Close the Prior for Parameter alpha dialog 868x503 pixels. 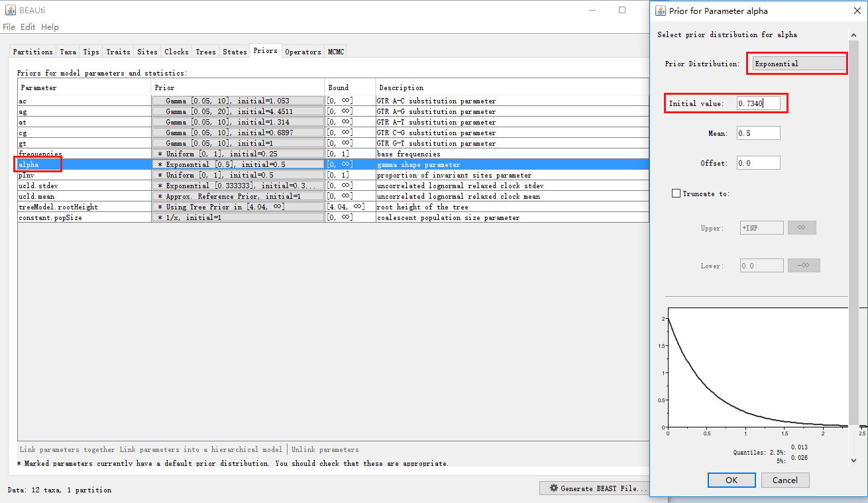pyautogui.click(x=857, y=11)
